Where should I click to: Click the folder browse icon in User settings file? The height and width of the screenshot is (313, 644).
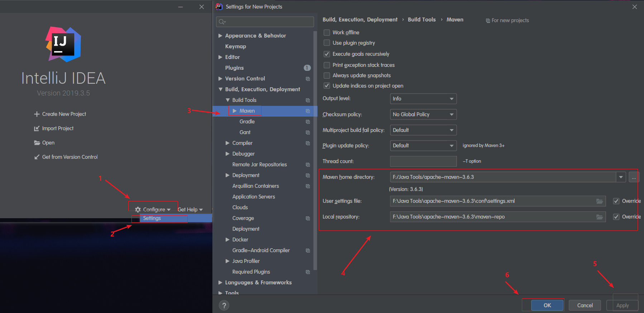(599, 201)
